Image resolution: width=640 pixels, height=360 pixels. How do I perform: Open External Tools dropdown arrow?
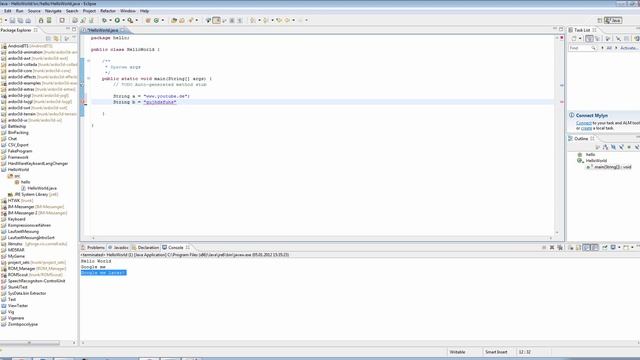point(136,20)
